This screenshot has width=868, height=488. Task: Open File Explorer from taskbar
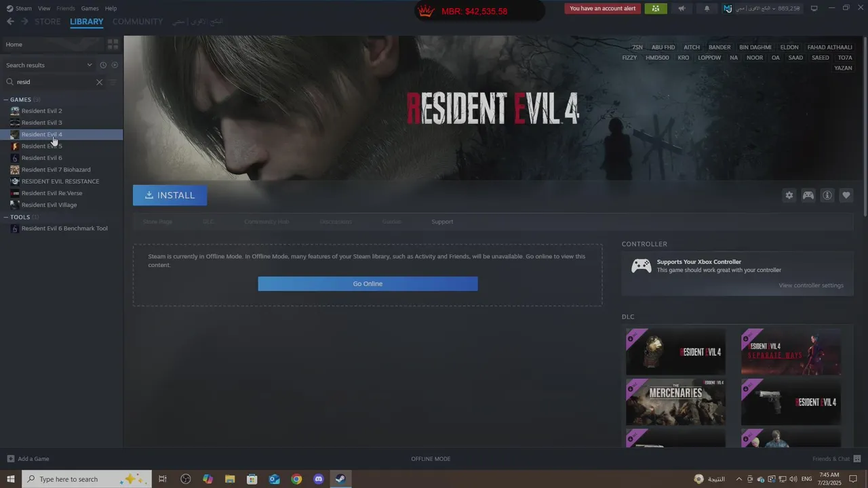click(x=230, y=479)
